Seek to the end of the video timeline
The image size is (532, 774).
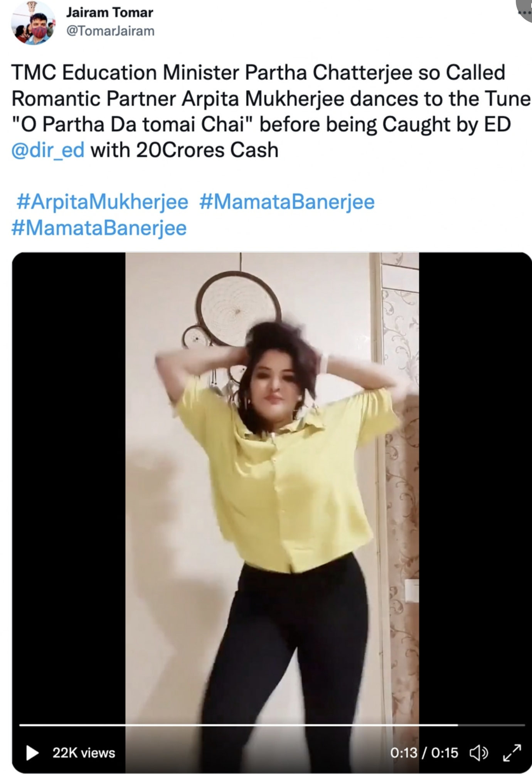(524, 725)
